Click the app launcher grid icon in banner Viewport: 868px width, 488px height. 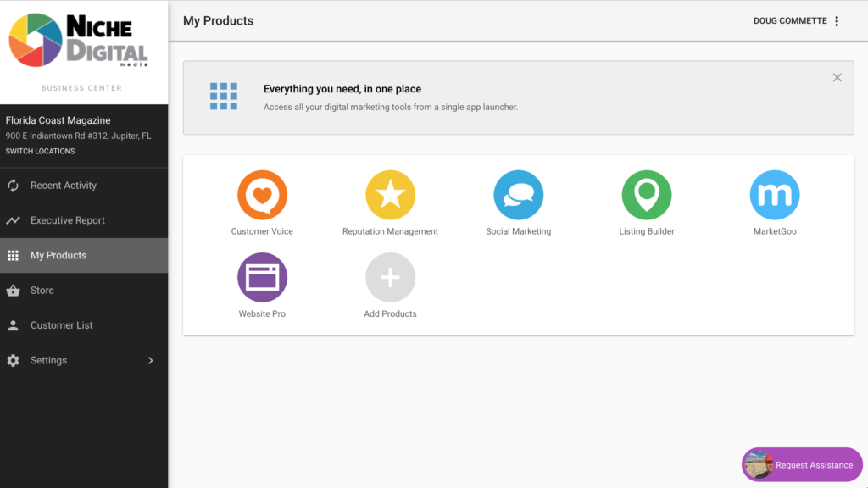coord(224,97)
